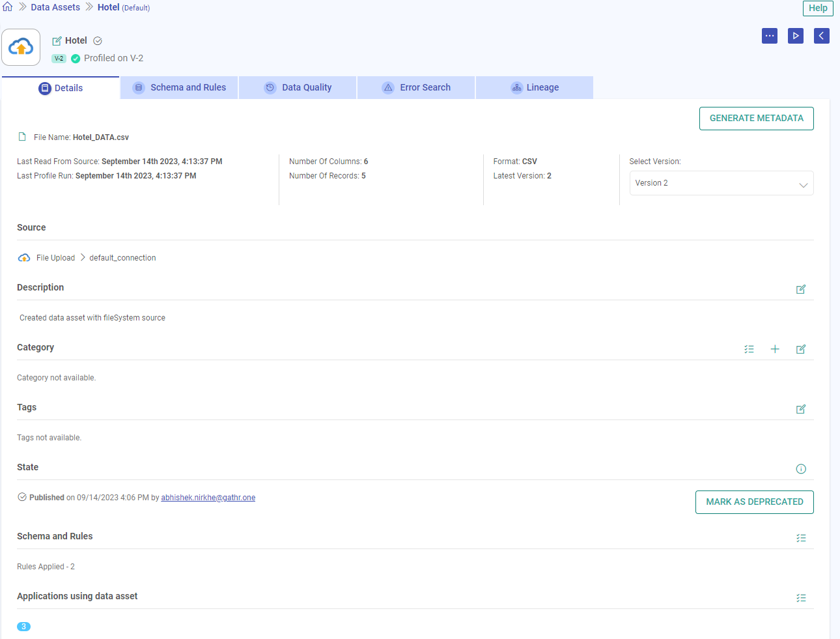Screen dimensions: 840x639
Task: Open the Select Version dropdown showing Version 2
Action: pyautogui.click(x=721, y=183)
